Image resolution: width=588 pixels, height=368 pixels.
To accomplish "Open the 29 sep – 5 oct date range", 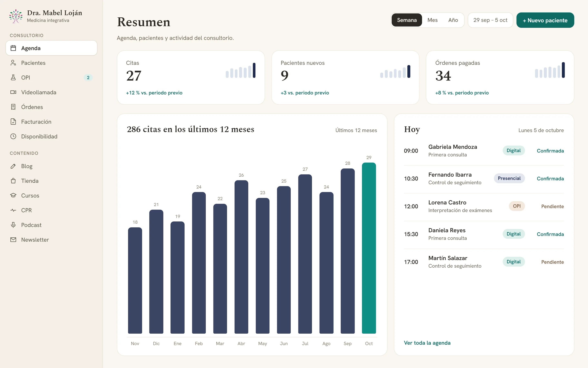I will 490,20.
